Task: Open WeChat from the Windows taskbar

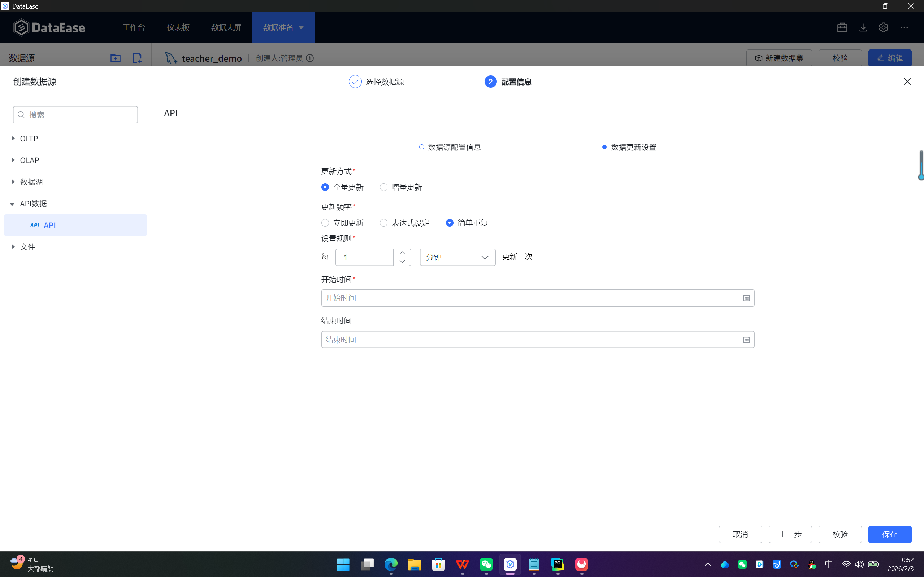Action: point(486,564)
